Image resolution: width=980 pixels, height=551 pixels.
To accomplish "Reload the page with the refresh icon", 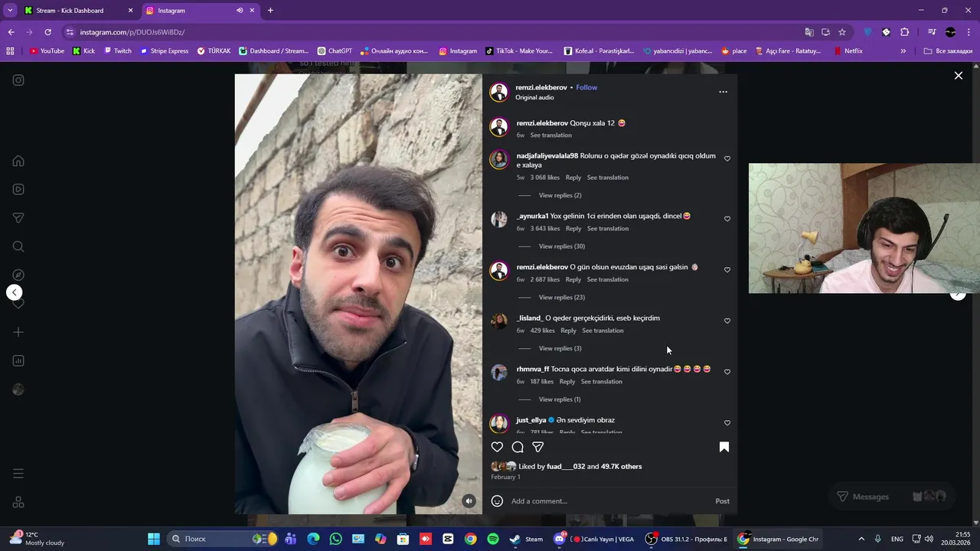I will click(x=47, y=32).
